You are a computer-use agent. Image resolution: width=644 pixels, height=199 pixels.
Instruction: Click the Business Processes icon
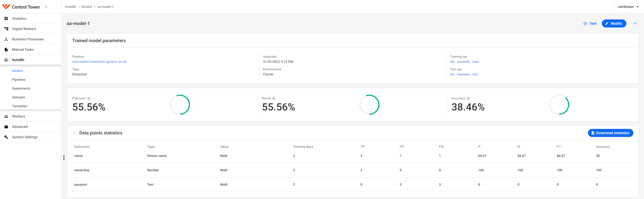6,39
